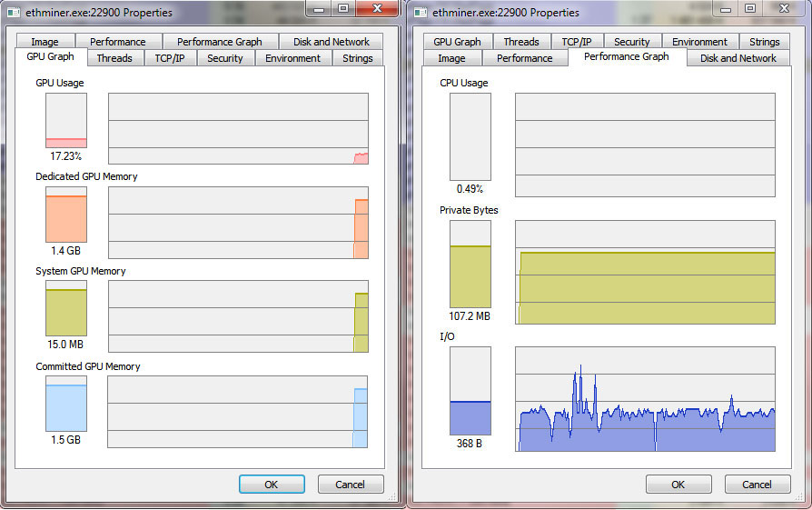Click Cancel in the GPU Usage dialog
Image resolution: width=812 pixels, height=510 pixels.
(x=350, y=485)
